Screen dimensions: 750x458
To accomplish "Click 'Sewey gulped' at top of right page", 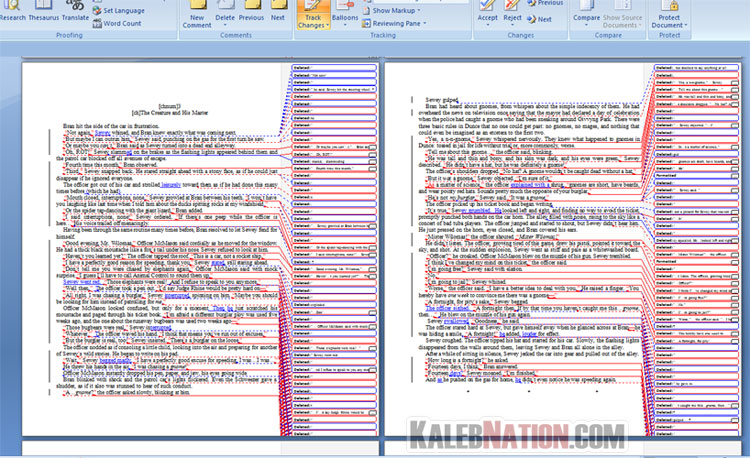I will point(441,100).
